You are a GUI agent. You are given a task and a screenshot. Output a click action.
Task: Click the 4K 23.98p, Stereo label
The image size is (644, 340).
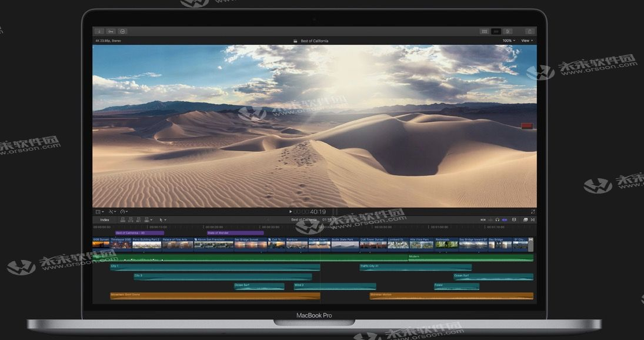pyautogui.click(x=108, y=41)
